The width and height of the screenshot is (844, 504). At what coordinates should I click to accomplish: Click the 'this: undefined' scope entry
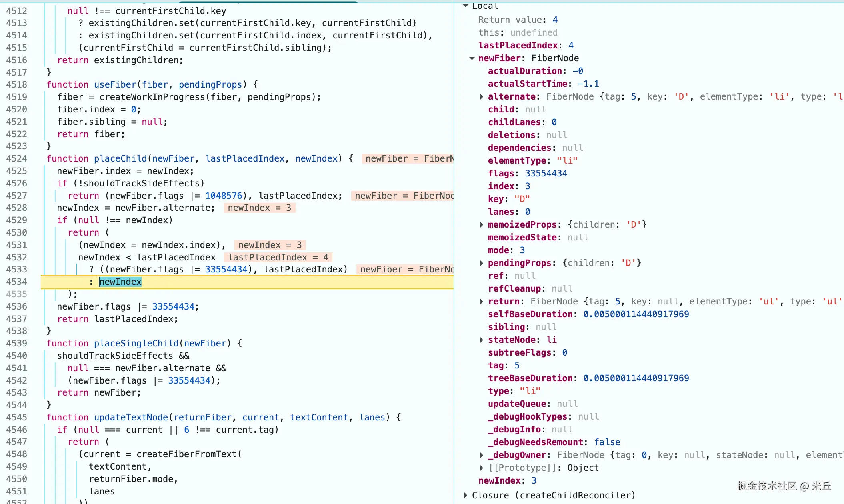pyautogui.click(x=518, y=33)
